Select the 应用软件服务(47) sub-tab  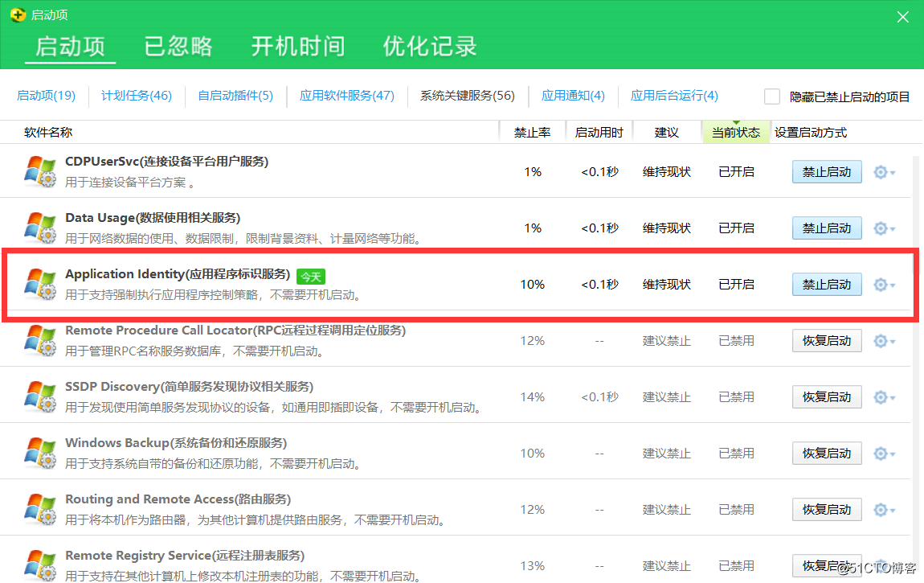tap(346, 96)
